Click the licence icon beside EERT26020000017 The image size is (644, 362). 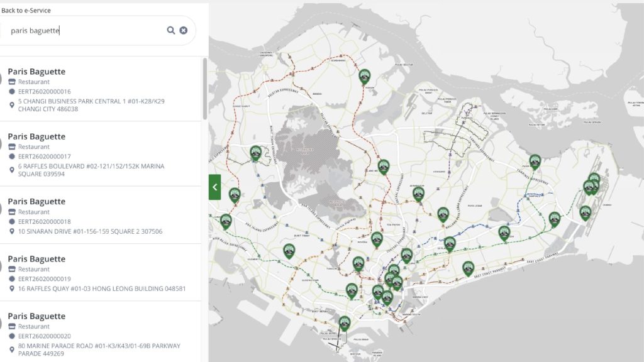(x=12, y=156)
